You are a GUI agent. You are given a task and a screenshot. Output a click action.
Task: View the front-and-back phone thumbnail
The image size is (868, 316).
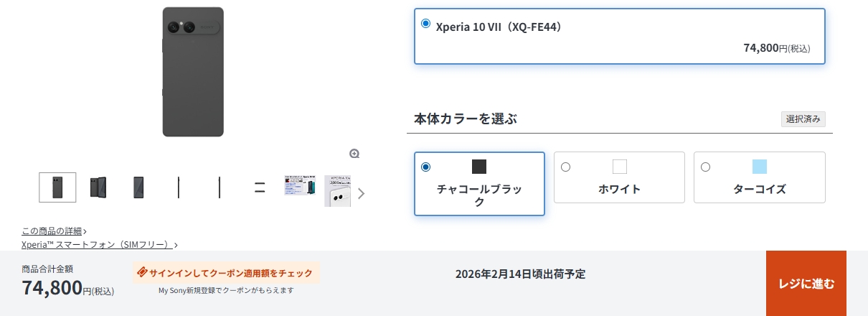(98, 187)
